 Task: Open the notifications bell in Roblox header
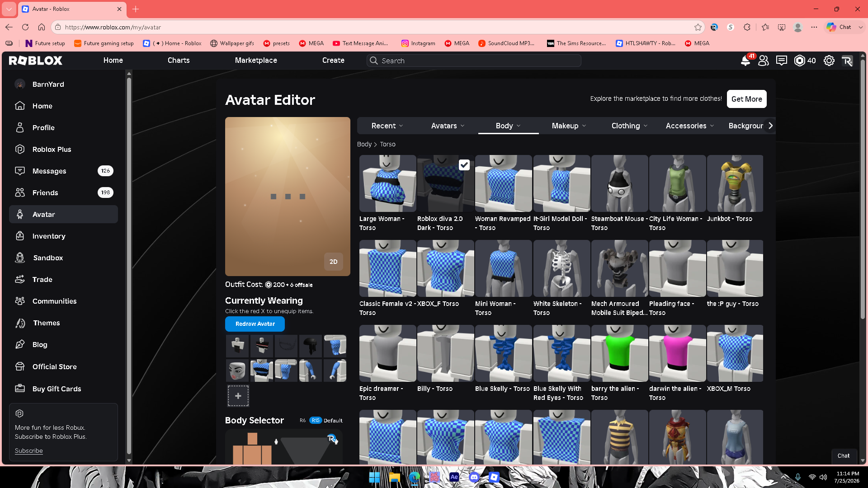click(x=745, y=61)
